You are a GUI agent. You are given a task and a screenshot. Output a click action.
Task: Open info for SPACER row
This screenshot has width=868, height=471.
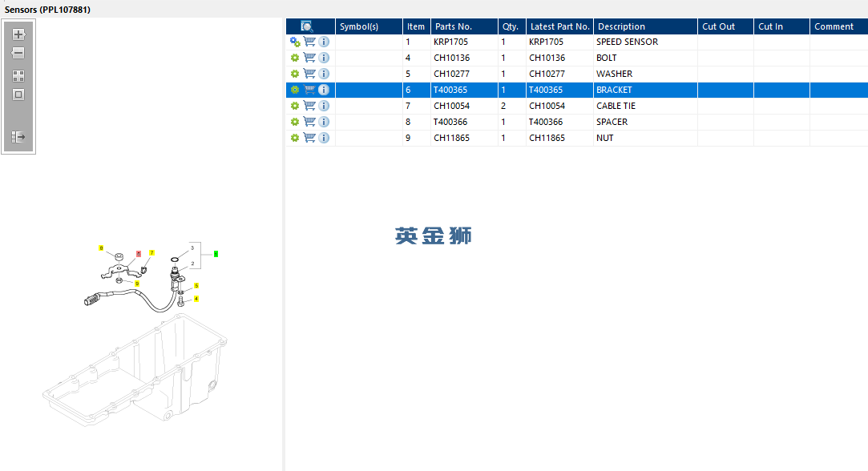click(x=324, y=122)
